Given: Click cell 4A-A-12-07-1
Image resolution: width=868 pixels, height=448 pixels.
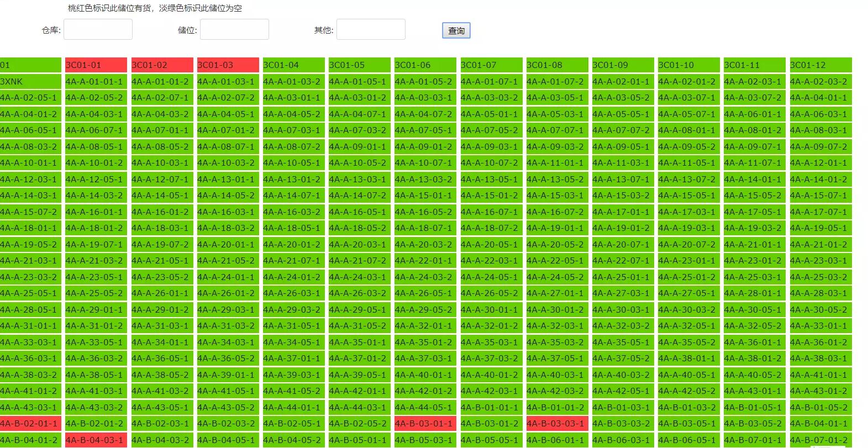Looking at the screenshot, I should coord(162,180).
